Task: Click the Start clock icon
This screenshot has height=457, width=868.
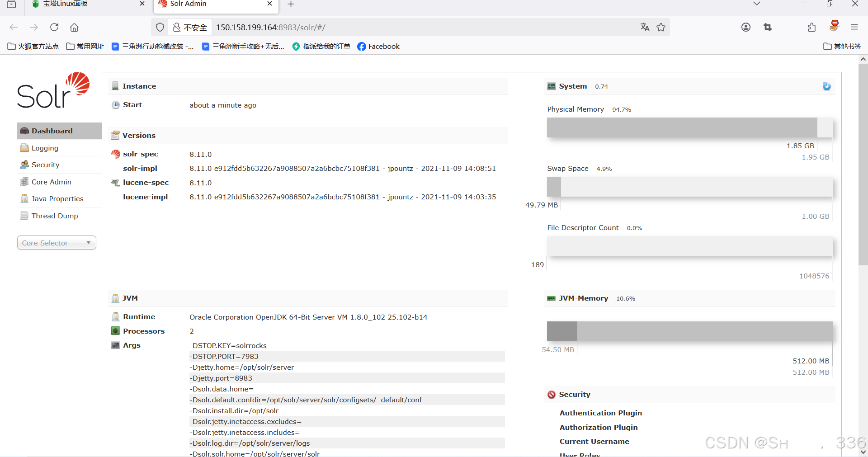Action: 116,105
